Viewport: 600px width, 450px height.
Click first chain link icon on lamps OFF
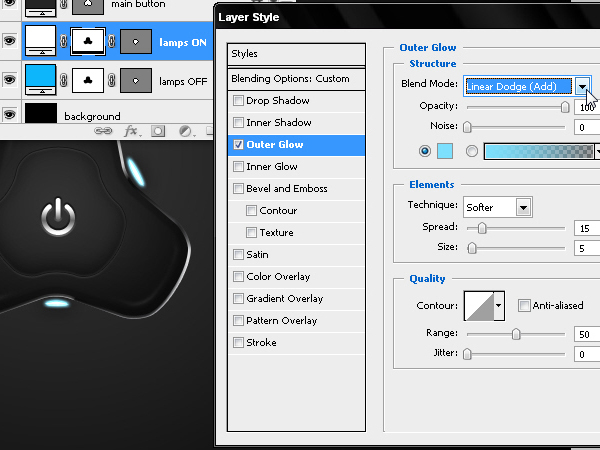coord(64,80)
